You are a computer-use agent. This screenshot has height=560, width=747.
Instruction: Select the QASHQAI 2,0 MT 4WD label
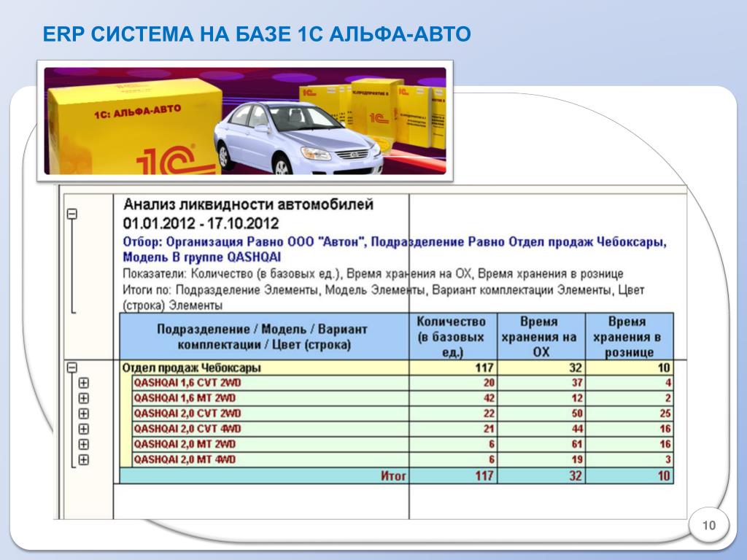pos(185,459)
